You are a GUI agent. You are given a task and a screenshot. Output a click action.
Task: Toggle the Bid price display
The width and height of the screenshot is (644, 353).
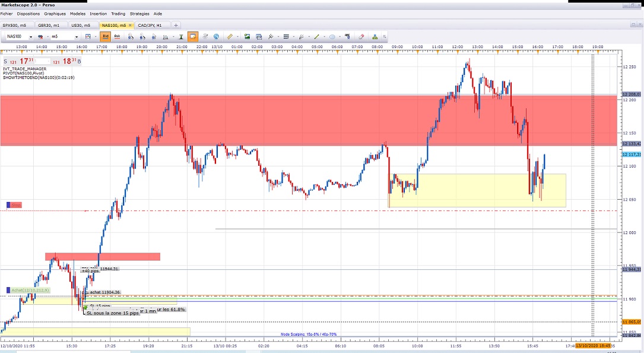pos(106,37)
